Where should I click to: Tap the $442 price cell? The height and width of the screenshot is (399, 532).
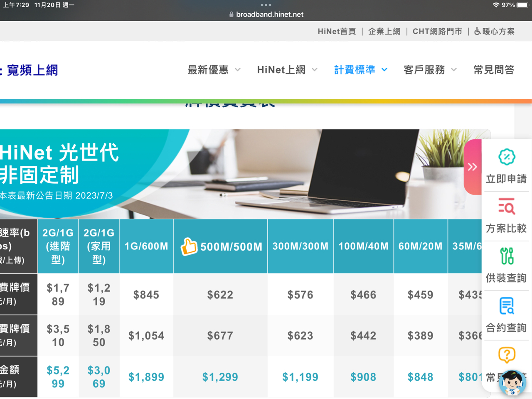tap(364, 335)
